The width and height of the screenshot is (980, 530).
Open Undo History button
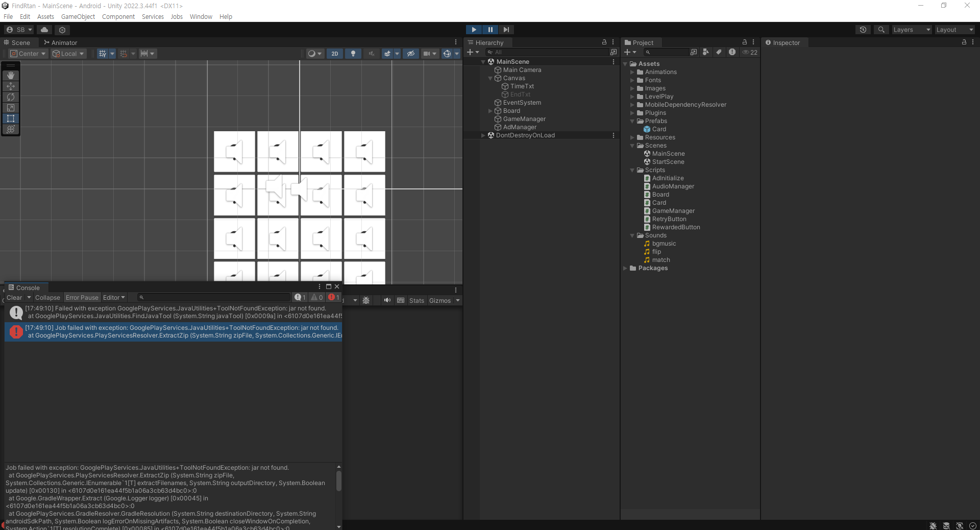click(863, 30)
